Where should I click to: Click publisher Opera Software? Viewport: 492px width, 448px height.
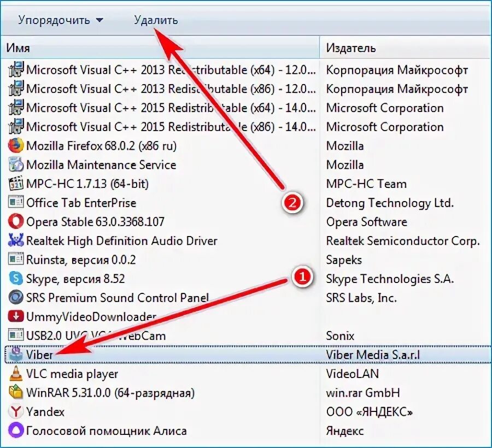(x=366, y=222)
